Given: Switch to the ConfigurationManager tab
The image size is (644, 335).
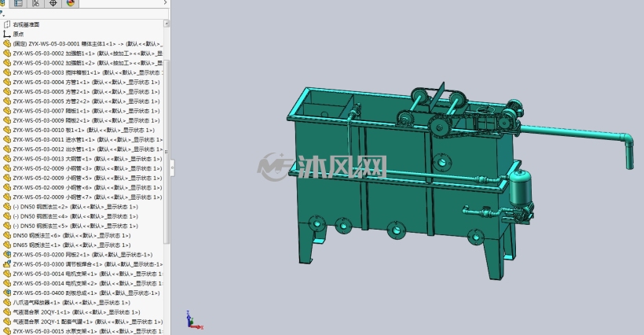Looking at the screenshot, I should tap(35, 3).
